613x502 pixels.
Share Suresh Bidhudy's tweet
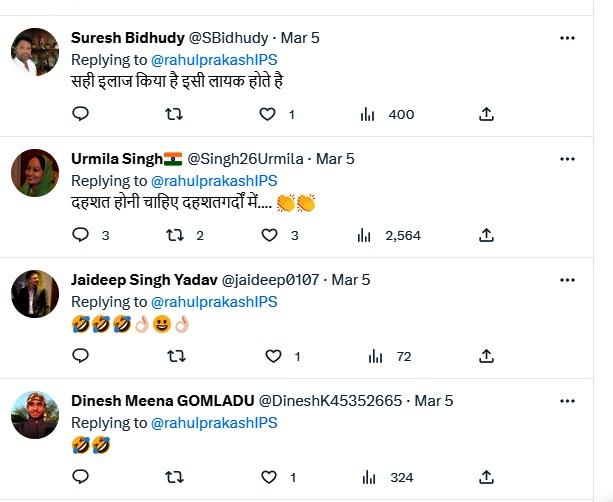(486, 114)
